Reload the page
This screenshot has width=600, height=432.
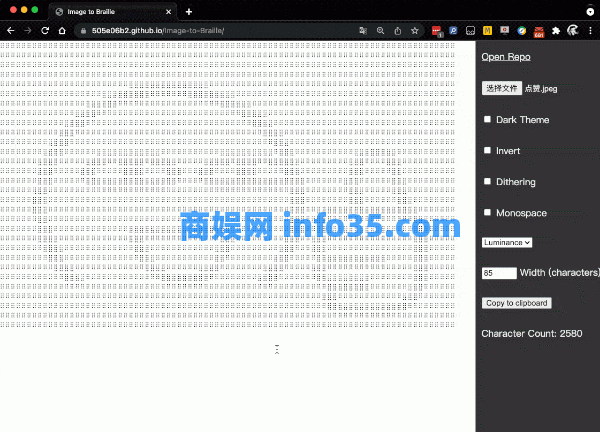tap(45, 31)
